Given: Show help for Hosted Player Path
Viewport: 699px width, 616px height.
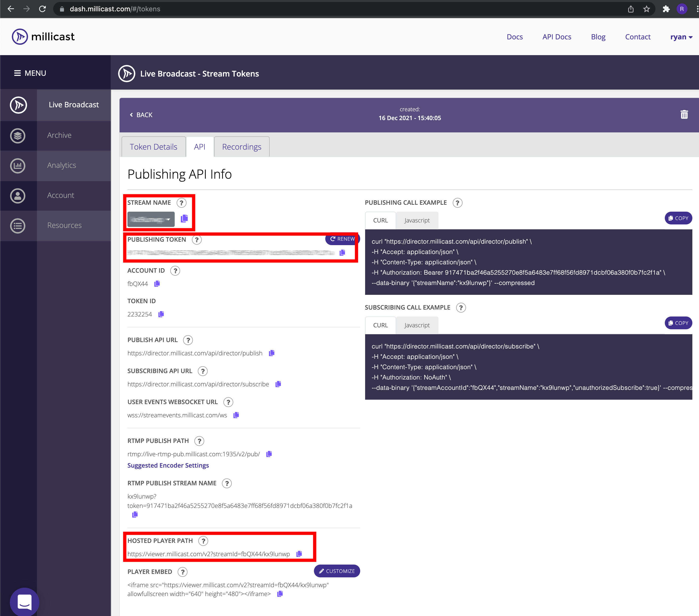Looking at the screenshot, I should (x=203, y=541).
